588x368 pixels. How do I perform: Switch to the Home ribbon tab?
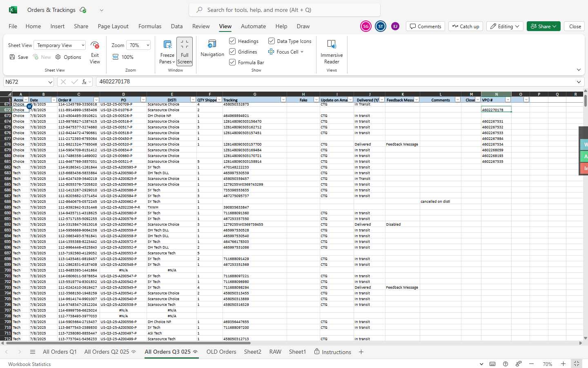click(x=33, y=26)
